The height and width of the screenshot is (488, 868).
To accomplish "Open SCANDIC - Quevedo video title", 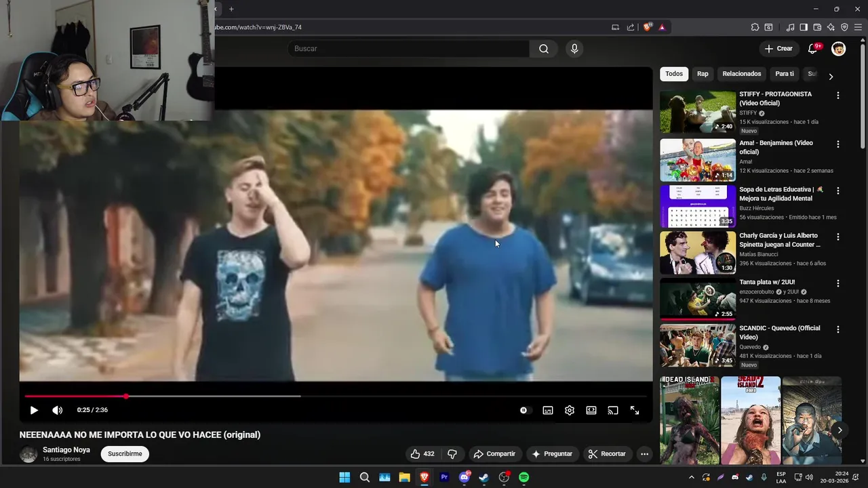I will coord(780,333).
